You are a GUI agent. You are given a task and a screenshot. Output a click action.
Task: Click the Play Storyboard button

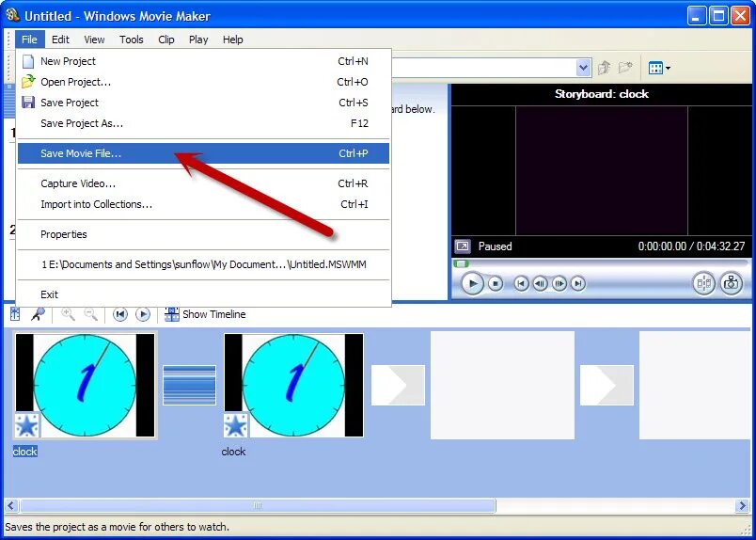(x=143, y=314)
